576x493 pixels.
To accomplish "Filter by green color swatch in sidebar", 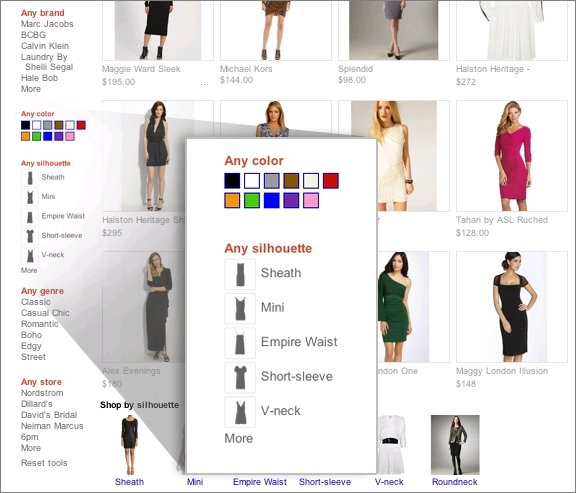I will [36, 136].
